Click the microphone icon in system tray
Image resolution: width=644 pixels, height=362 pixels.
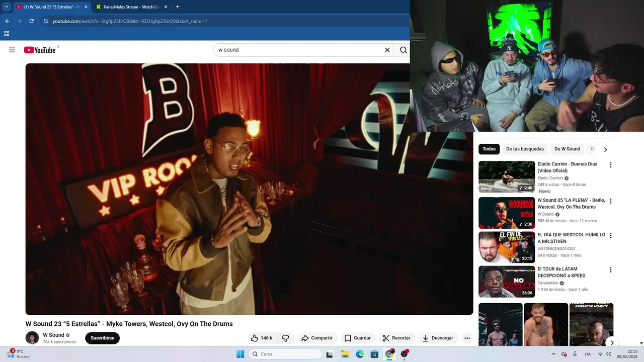pos(575,354)
